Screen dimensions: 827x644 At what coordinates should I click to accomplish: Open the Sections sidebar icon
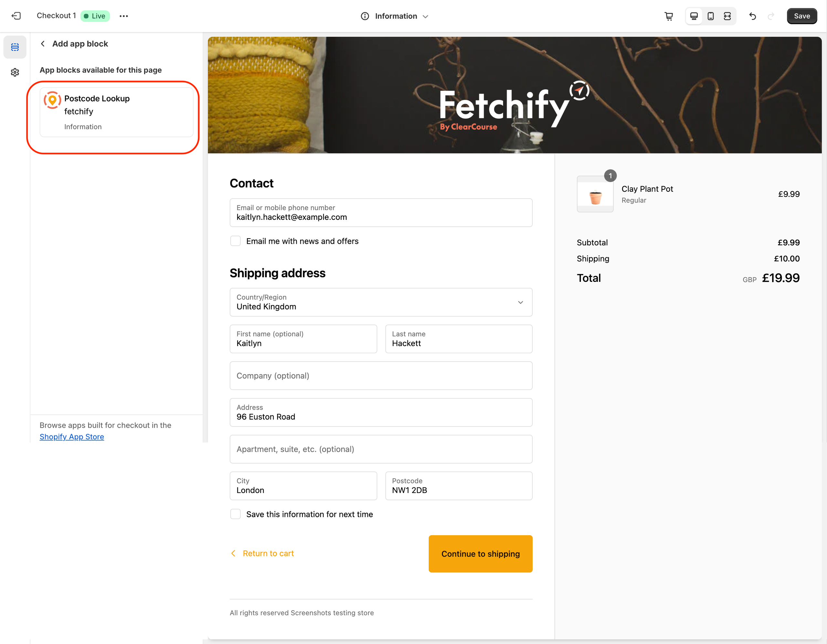15,47
